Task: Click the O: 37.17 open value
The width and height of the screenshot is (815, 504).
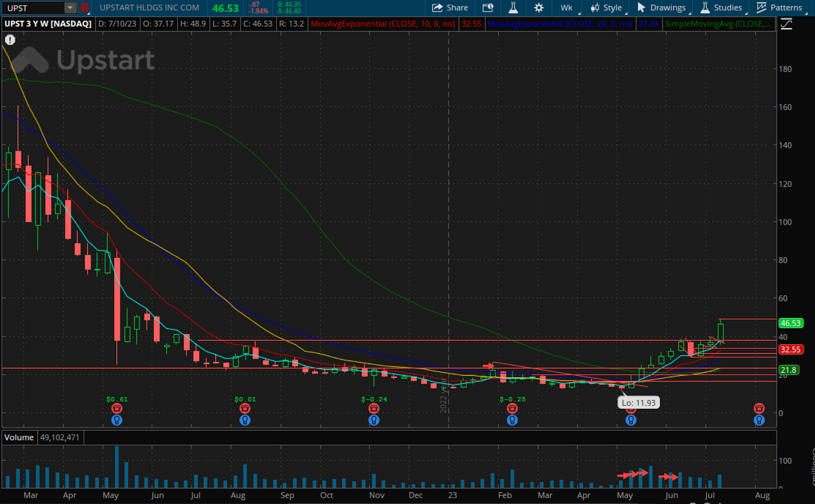Action: 158,24
